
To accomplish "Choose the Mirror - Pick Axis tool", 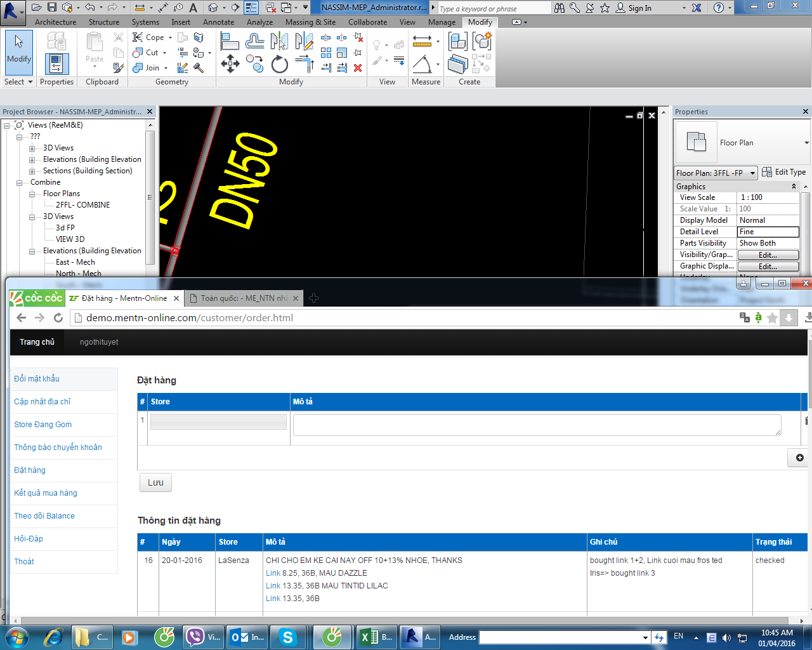I will (x=279, y=42).
